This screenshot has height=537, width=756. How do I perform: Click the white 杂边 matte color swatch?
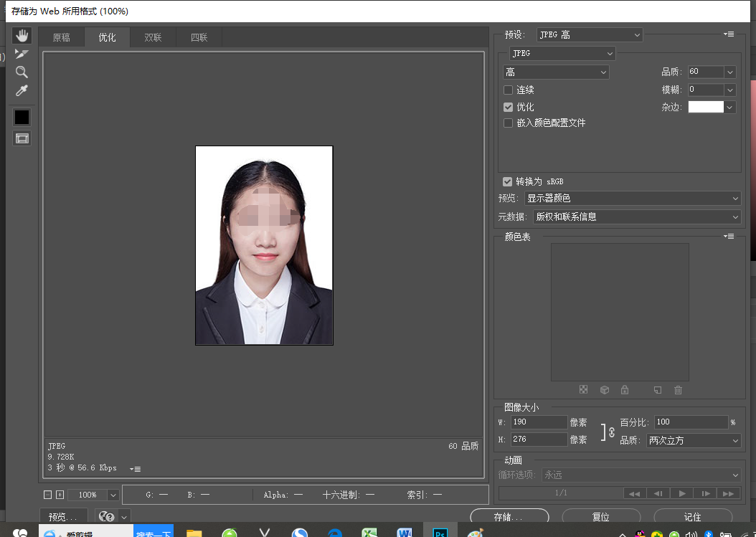click(x=706, y=107)
